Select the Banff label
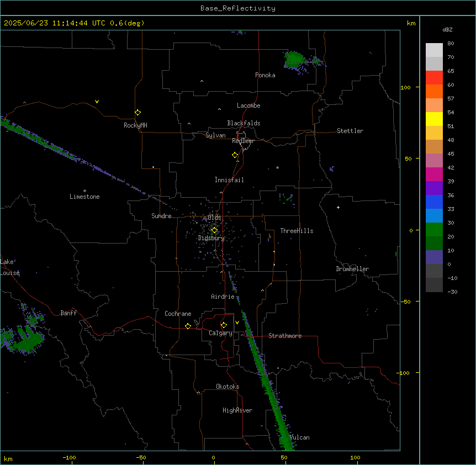The width and height of the screenshot is (476, 465). tap(68, 313)
